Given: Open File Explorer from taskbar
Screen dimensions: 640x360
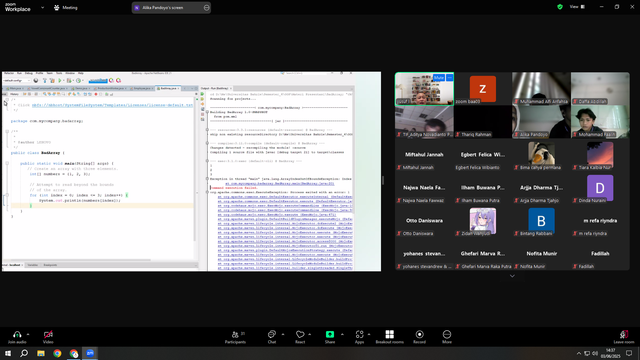Looking at the screenshot, I should tap(41, 353).
